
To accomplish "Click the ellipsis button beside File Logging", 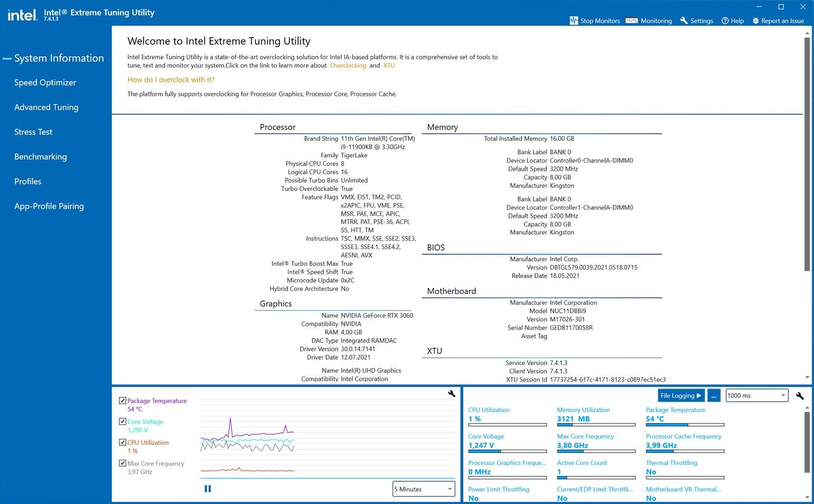I will (713, 396).
